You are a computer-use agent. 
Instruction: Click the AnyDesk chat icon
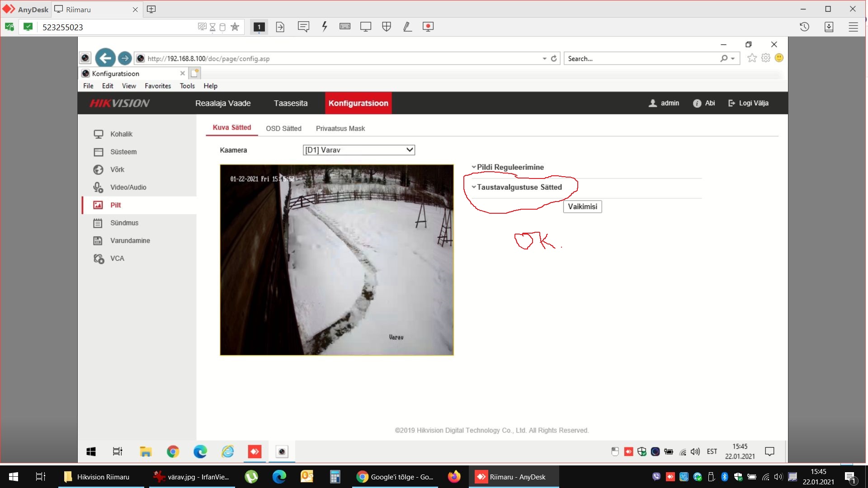point(303,27)
